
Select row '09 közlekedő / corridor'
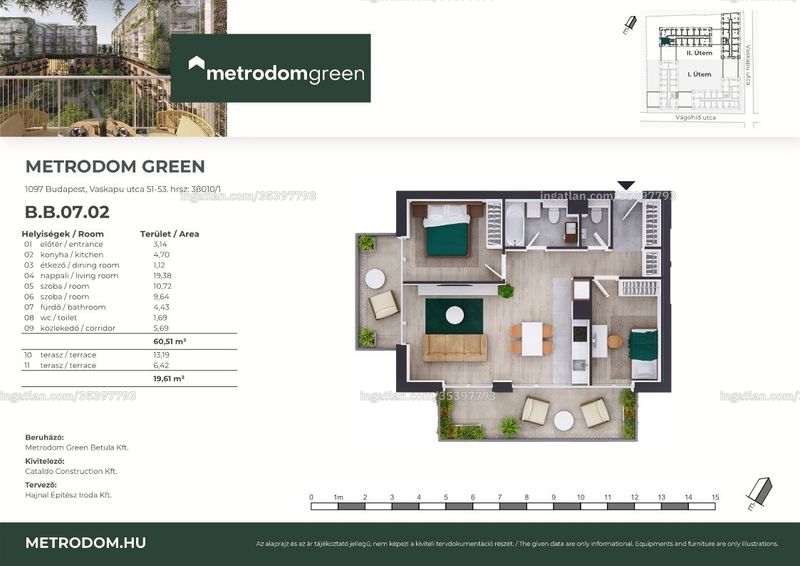click(x=97, y=328)
